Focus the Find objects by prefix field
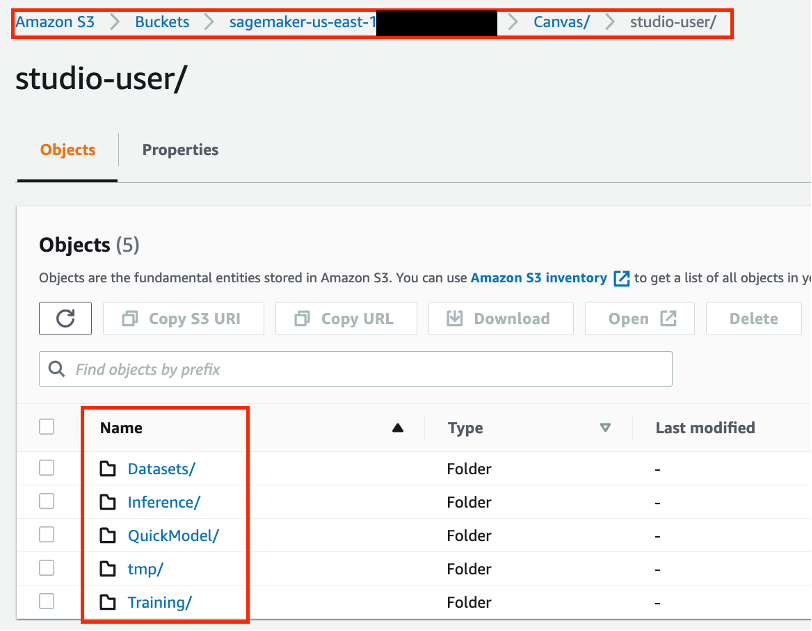This screenshot has width=812, height=631. click(370, 370)
